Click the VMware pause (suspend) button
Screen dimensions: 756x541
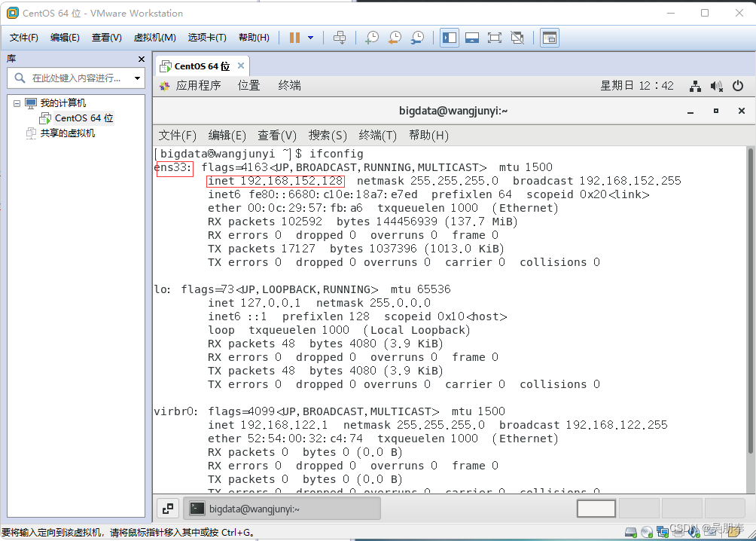coord(294,38)
